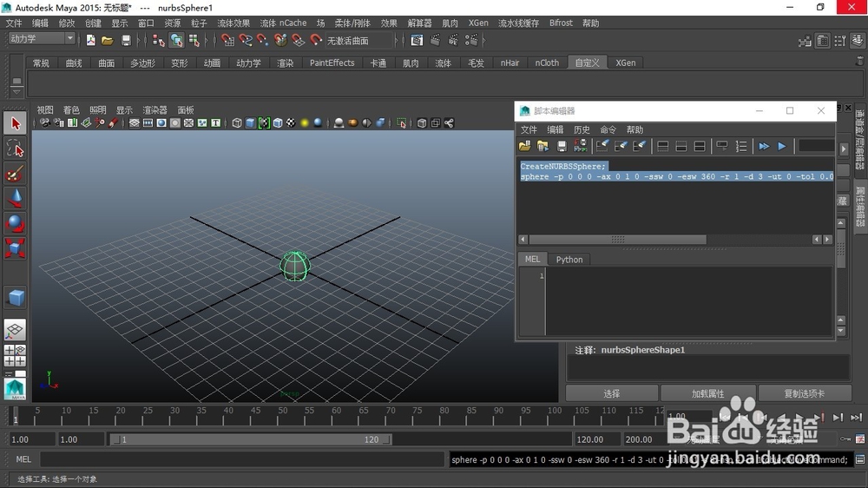
Task: Pick the Move tool cone icon
Action: [x=15, y=198]
